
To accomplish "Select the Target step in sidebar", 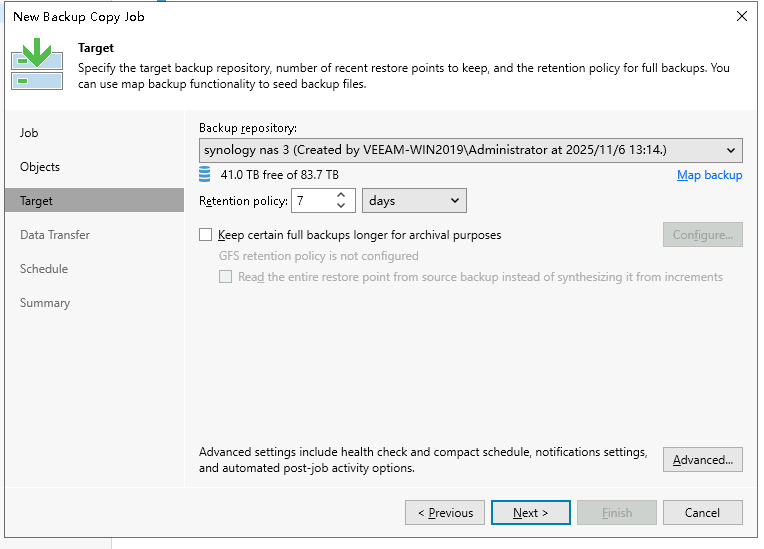I will (37, 201).
